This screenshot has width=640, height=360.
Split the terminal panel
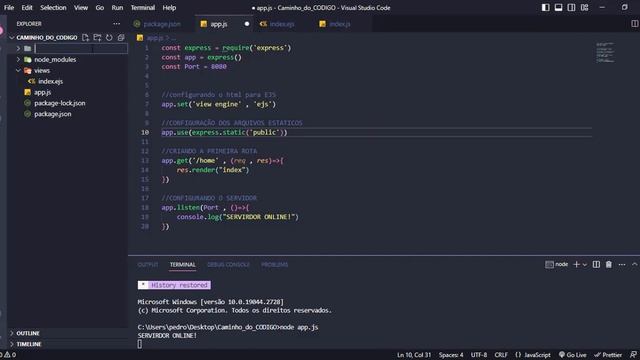coord(596,264)
